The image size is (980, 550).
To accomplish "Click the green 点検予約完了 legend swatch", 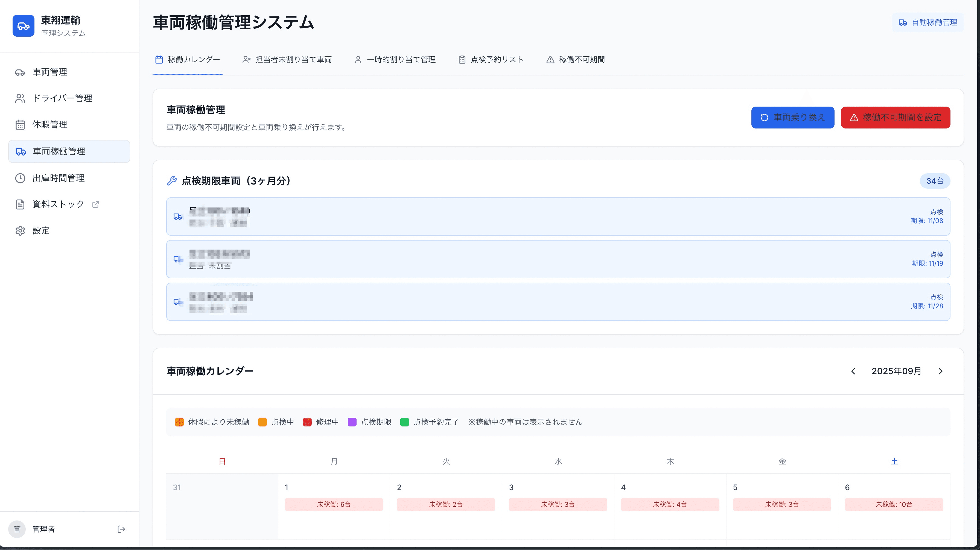I will point(405,422).
